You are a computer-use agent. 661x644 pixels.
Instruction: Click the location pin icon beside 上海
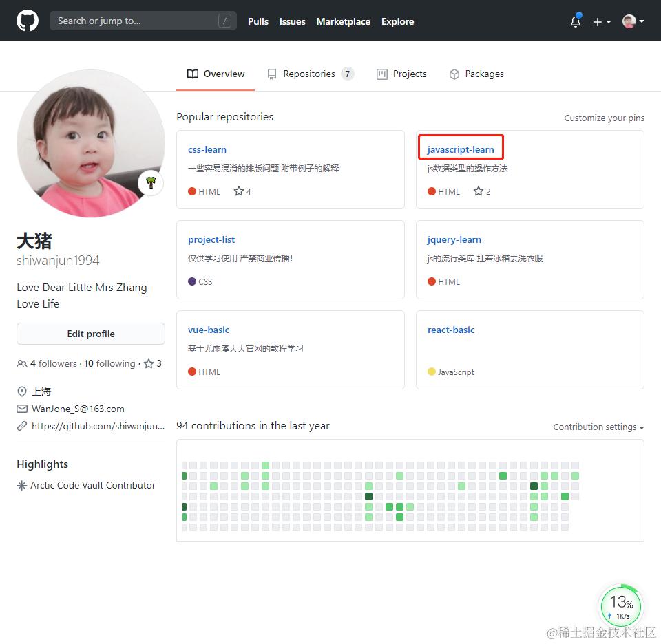[x=22, y=391]
